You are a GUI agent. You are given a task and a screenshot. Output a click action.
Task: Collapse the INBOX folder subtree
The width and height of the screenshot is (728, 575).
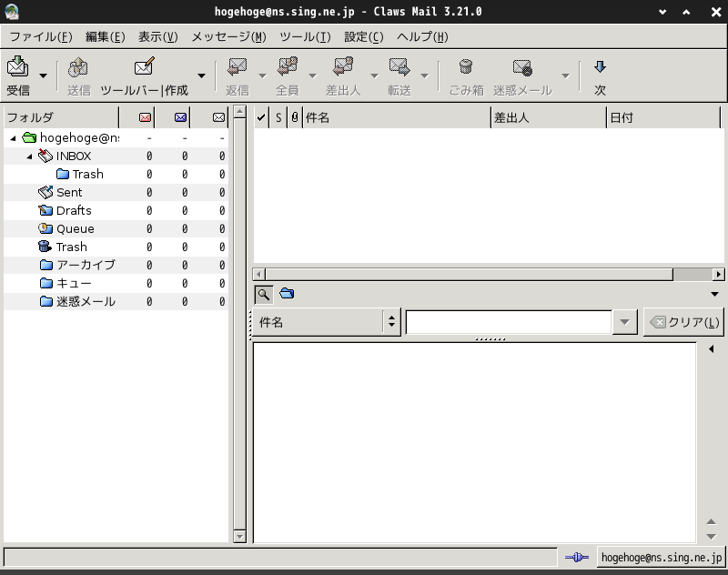pyautogui.click(x=29, y=156)
